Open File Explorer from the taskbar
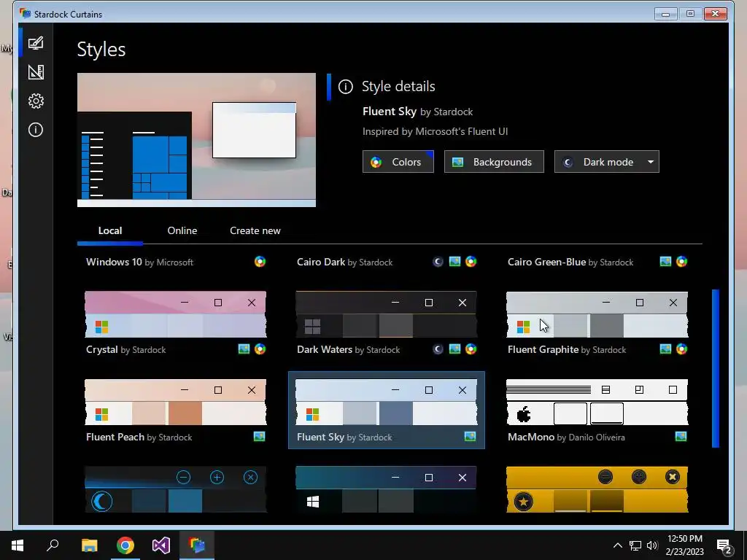Image resolution: width=747 pixels, height=560 pixels. tap(89, 545)
